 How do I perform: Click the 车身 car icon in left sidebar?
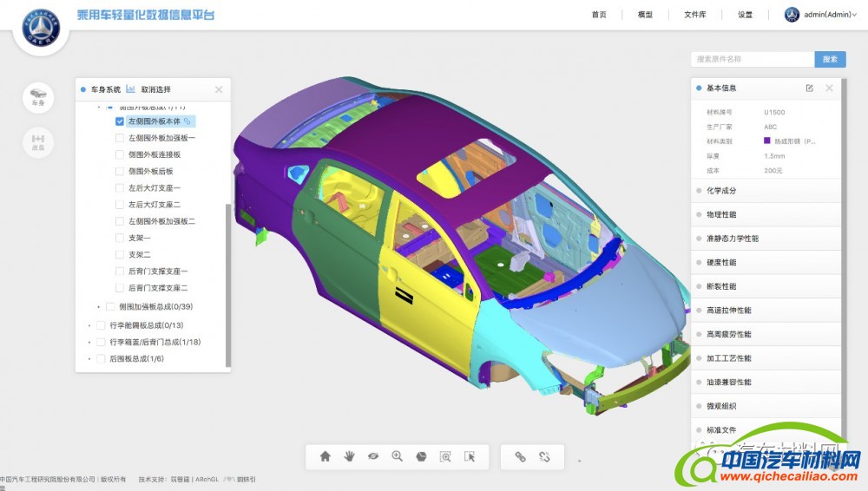coord(37,95)
